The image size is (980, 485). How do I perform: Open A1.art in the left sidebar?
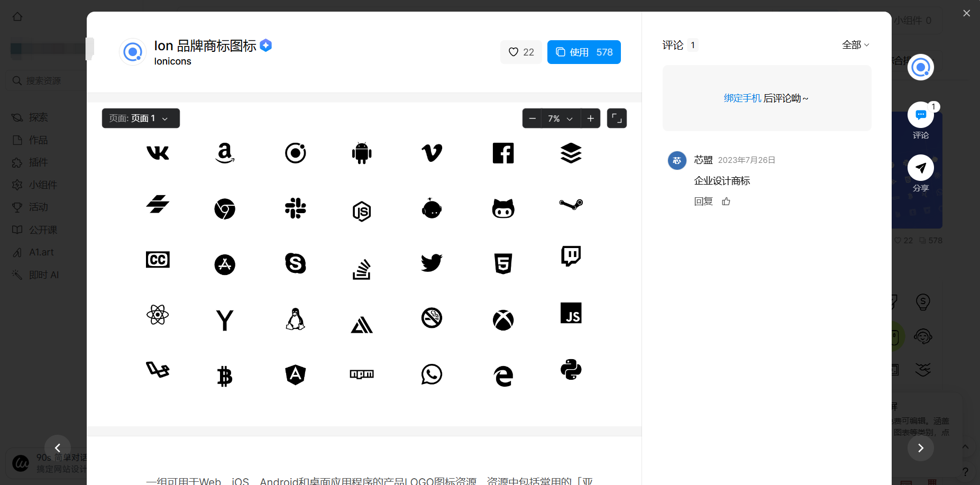point(41,252)
